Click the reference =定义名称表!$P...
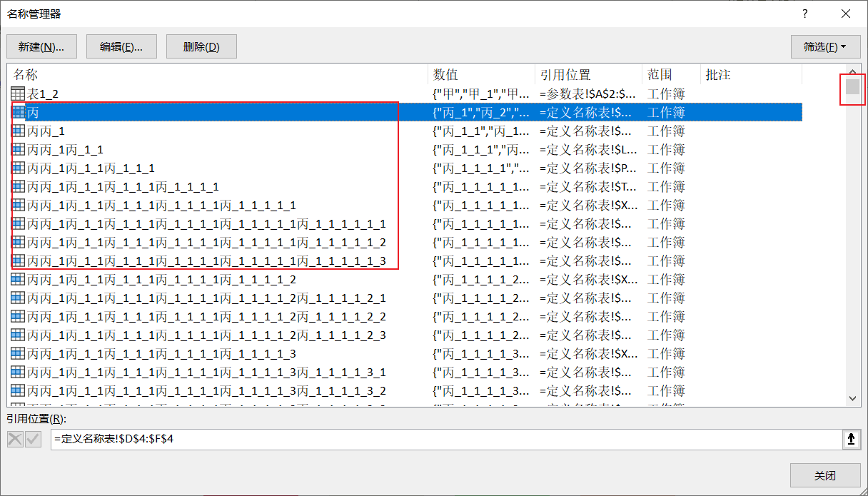The height and width of the screenshot is (496, 868). click(588, 168)
